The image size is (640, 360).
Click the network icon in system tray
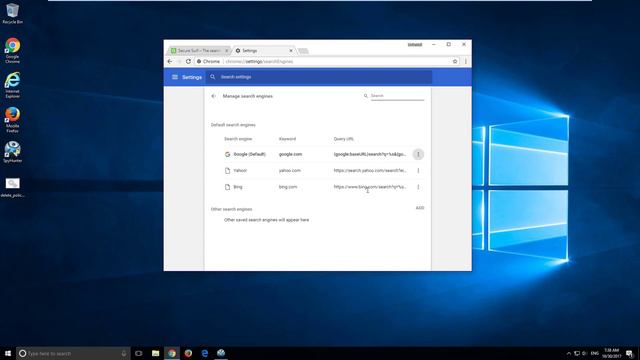tap(577, 353)
